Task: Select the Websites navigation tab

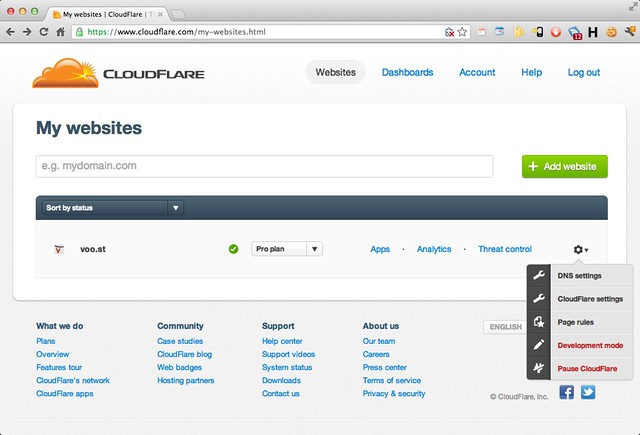Action: click(x=336, y=72)
